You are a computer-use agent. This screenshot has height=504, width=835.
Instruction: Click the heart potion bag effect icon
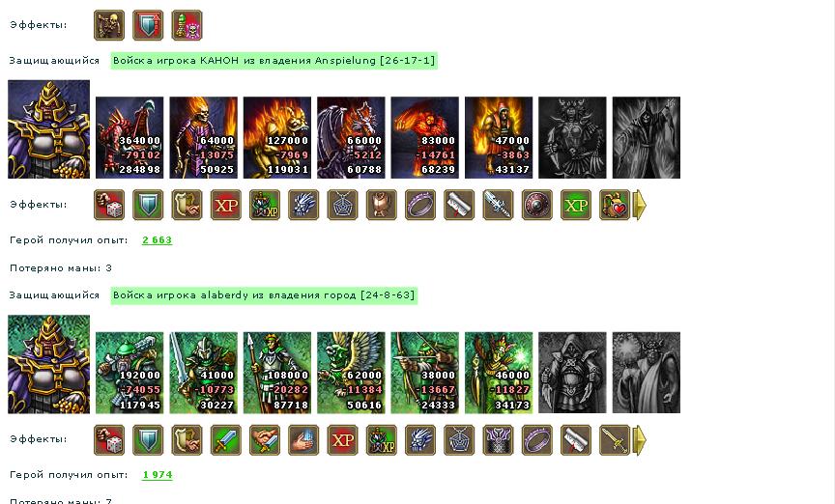point(615,205)
